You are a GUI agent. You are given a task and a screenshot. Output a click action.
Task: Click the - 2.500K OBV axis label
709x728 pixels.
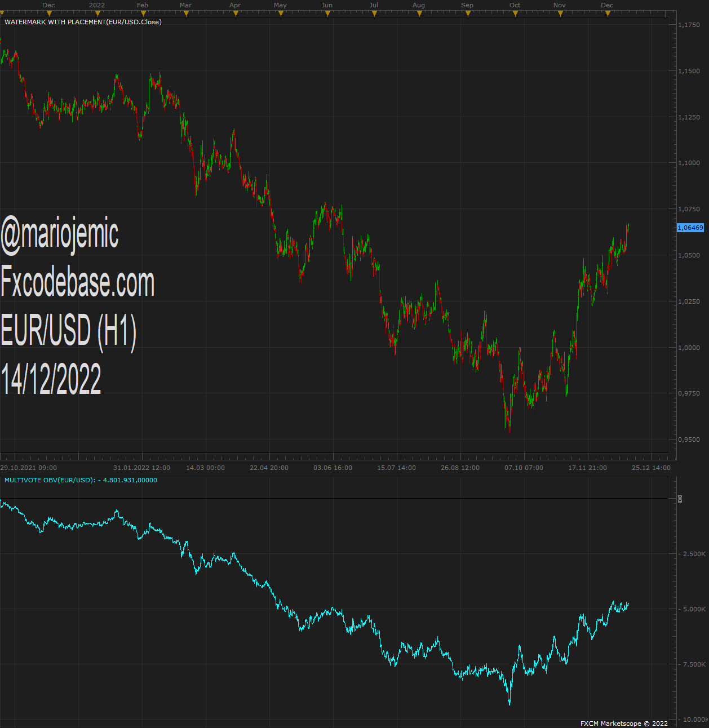point(692,554)
